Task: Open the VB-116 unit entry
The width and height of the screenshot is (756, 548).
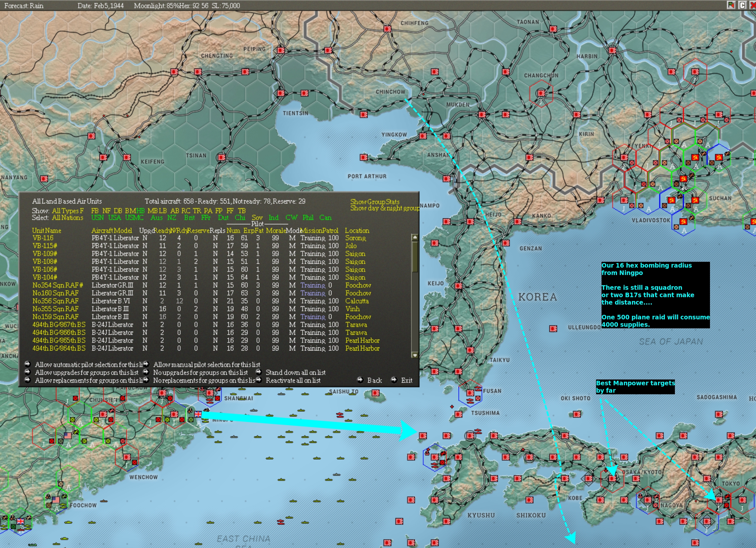Action: (43, 238)
